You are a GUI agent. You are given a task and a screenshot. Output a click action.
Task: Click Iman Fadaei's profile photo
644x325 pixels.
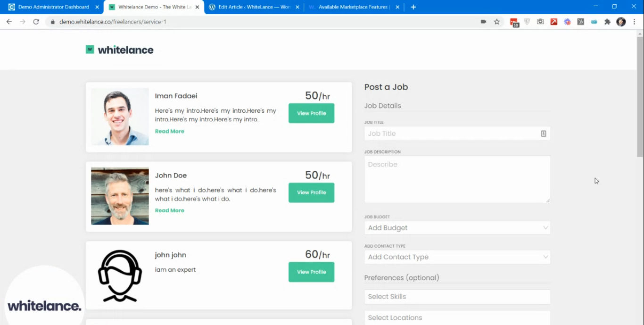point(120,117)
